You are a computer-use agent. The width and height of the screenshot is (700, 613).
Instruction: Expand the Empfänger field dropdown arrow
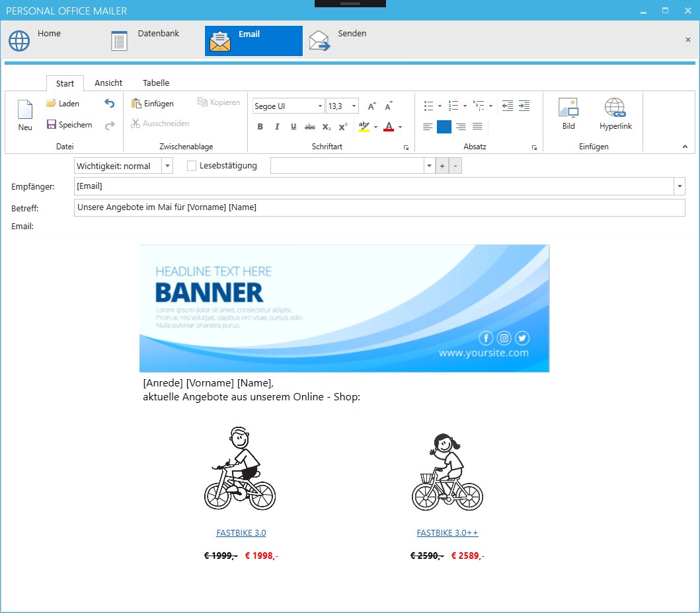point(680,186)
